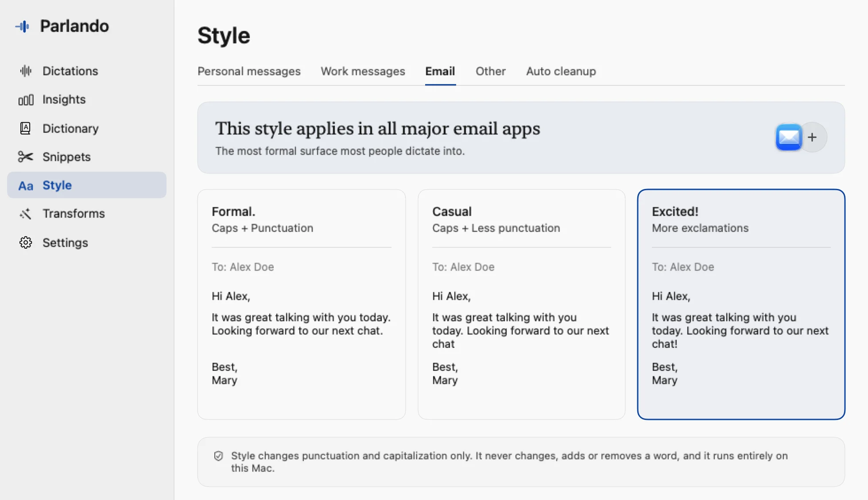Click 'To: Alex Doe' in Casual card

click(x=463, y=267)
